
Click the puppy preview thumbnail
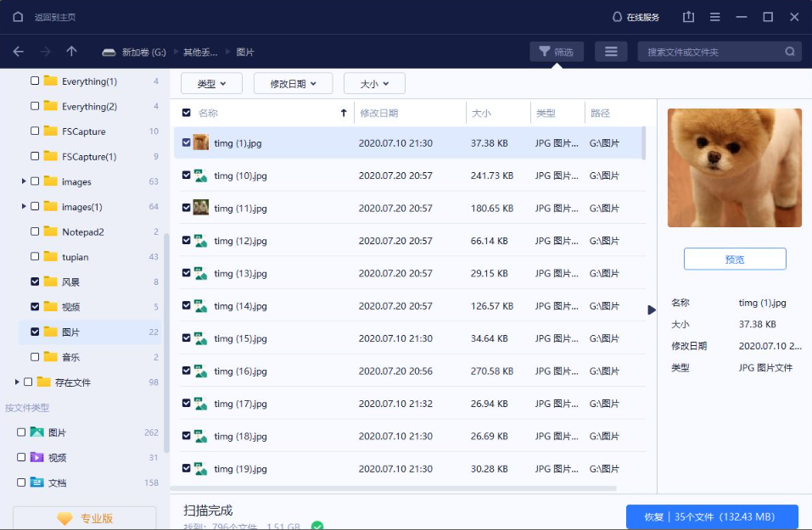[734, 168]
